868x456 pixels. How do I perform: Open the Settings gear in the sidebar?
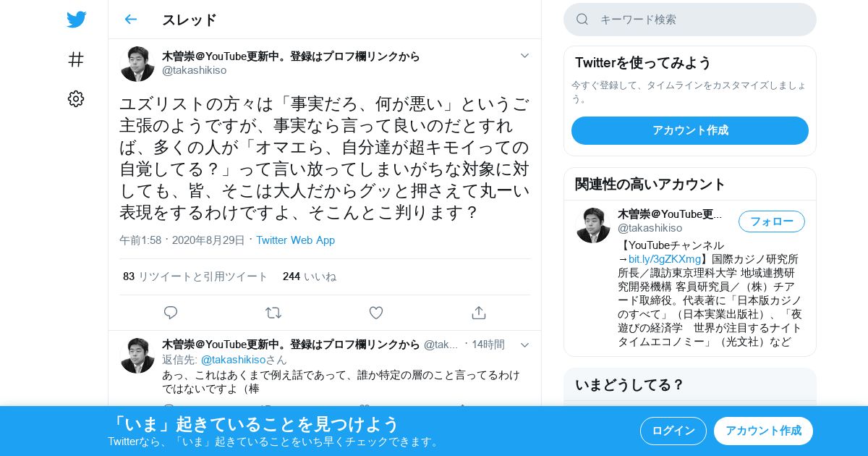coord(76,98)
